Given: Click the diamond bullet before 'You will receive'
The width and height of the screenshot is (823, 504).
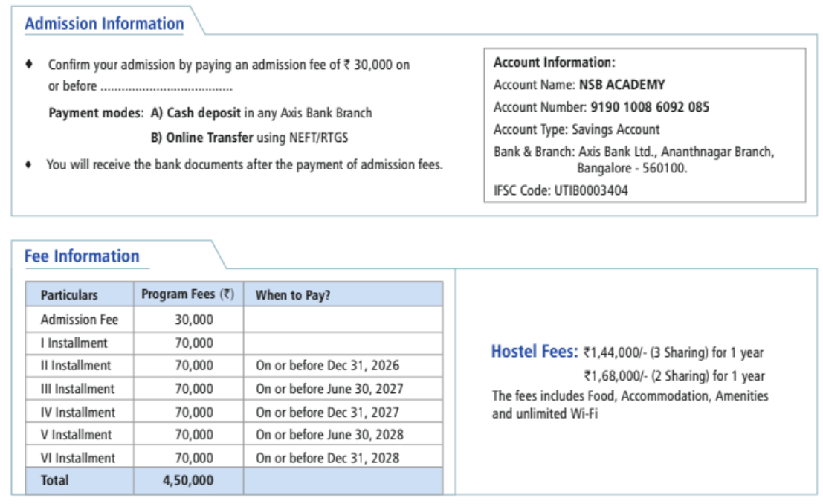Looking at the screenshot, I should click(x=28, y=164).
